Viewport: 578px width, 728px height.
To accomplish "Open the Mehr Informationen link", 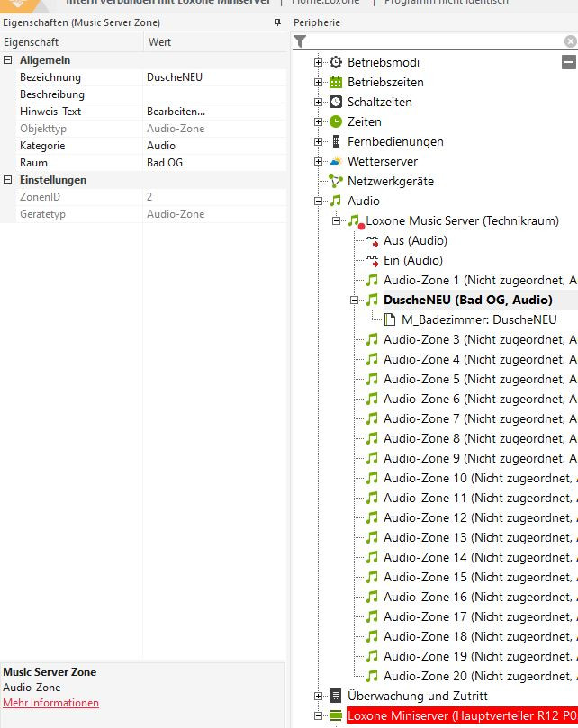I will (x=51, y=703).
